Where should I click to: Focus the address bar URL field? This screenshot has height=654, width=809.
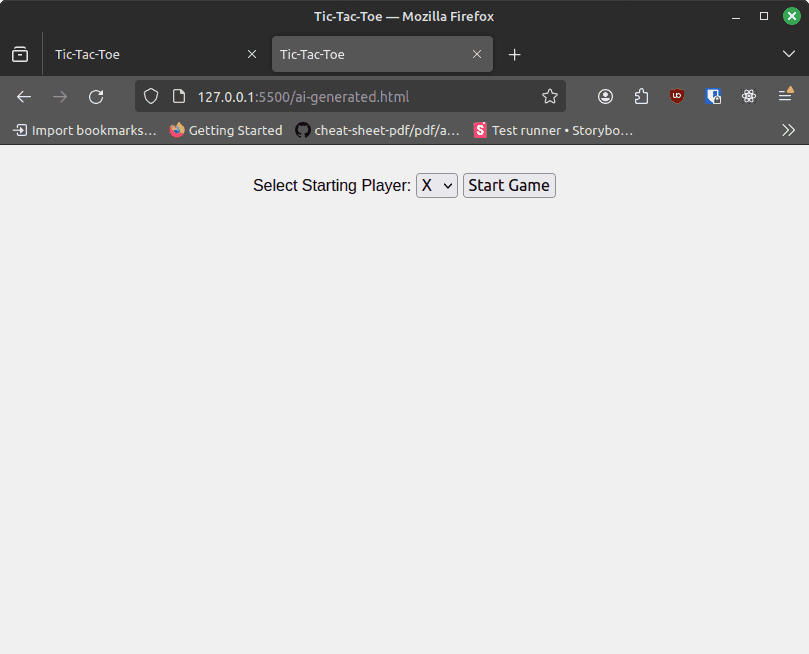[350, 97]
